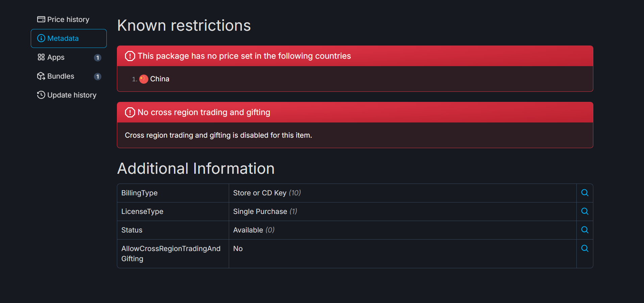
Task: Click the no-price warning alert icon
Action: point(130,56)
